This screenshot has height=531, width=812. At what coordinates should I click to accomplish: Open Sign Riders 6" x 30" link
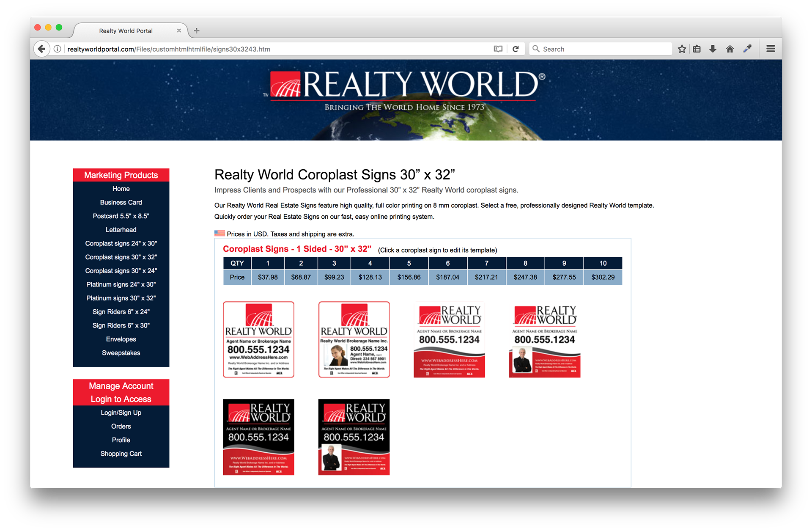coord(121,325)
